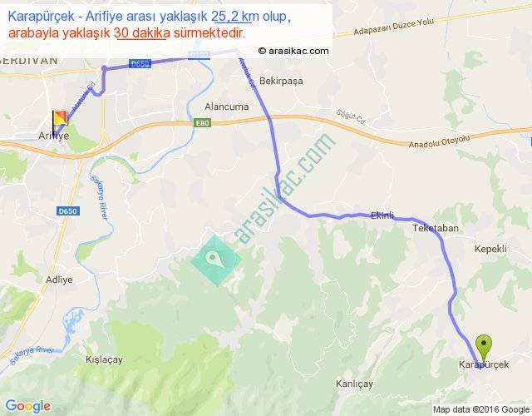Select the Alancuma place label
This screenshot has width=532, height=416.
click(227, 106)
